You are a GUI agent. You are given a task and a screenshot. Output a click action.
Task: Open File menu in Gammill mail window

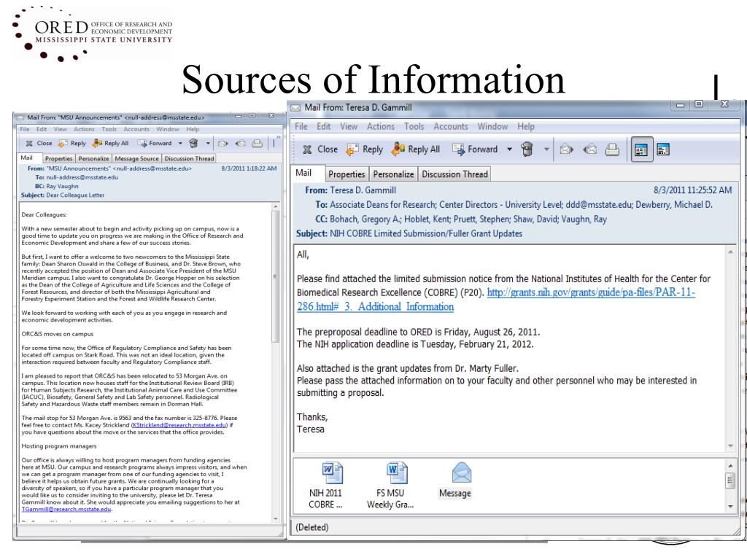(x=301, y=127)
